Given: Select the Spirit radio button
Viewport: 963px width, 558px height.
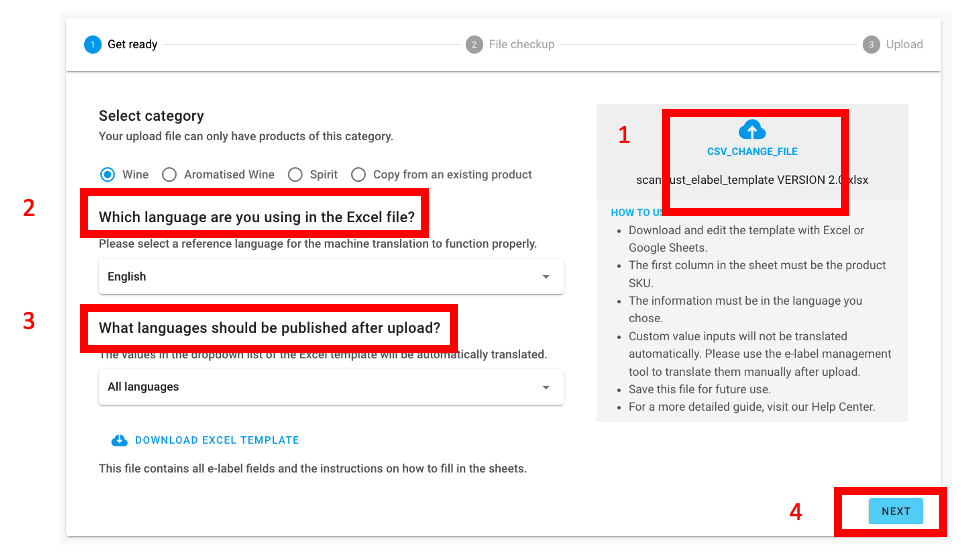Looking at the screenshot, I should pyautogui.click(x=295, y=174).
